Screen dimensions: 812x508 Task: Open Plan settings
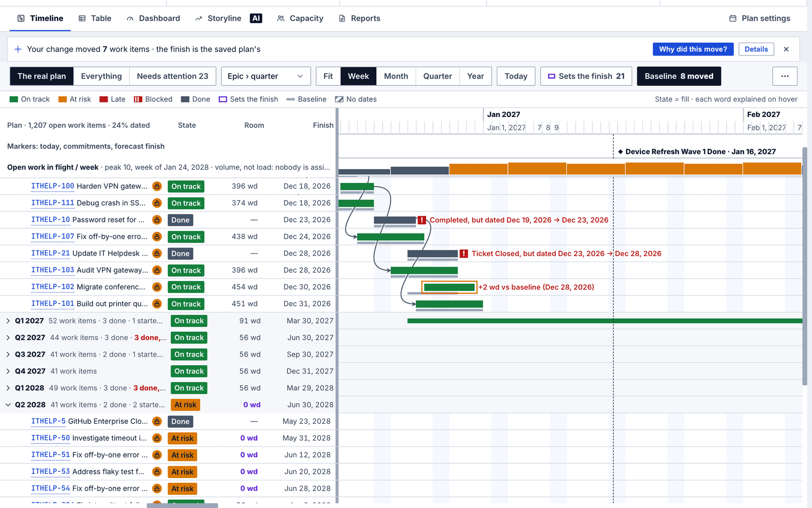760,18
